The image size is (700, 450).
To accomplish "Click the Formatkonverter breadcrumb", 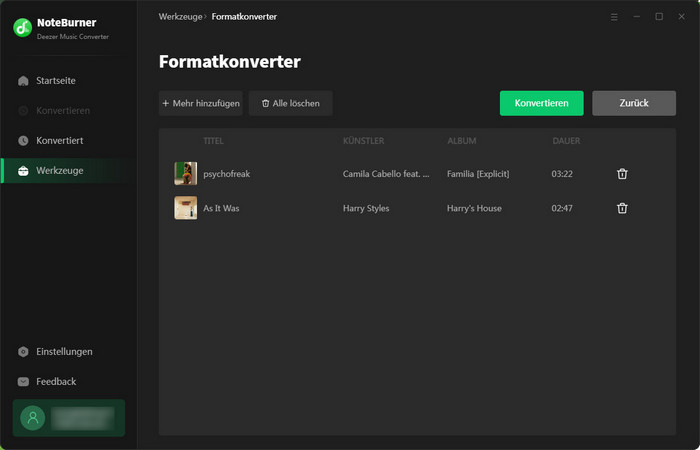I will pyautogui.click(x=244, y=17).
